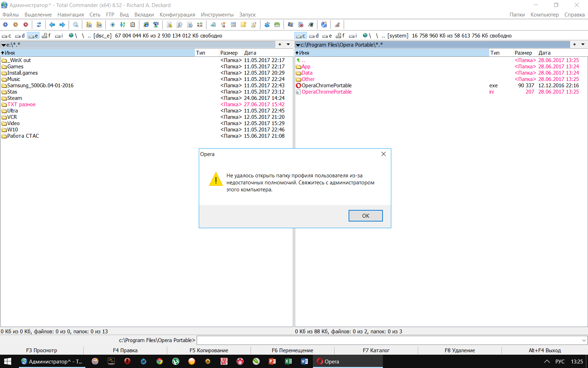Viewport: 588px width, 368px height.
Task: Click the orange gear icon in toolbar
Action: click(x=15, y=25)
